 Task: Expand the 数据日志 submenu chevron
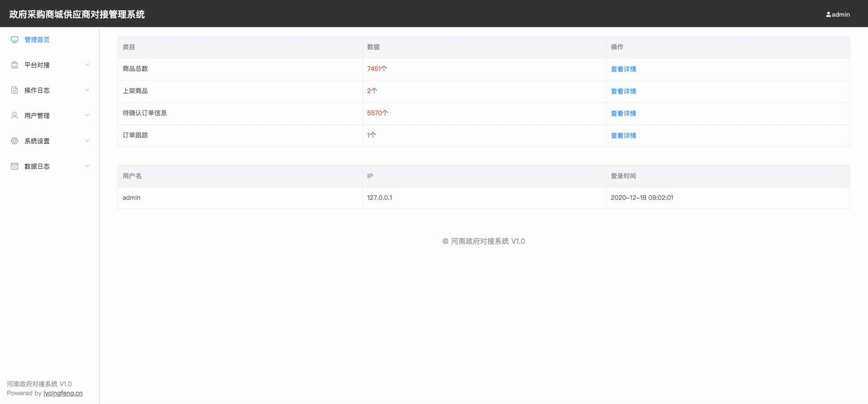tap(87, 166)
